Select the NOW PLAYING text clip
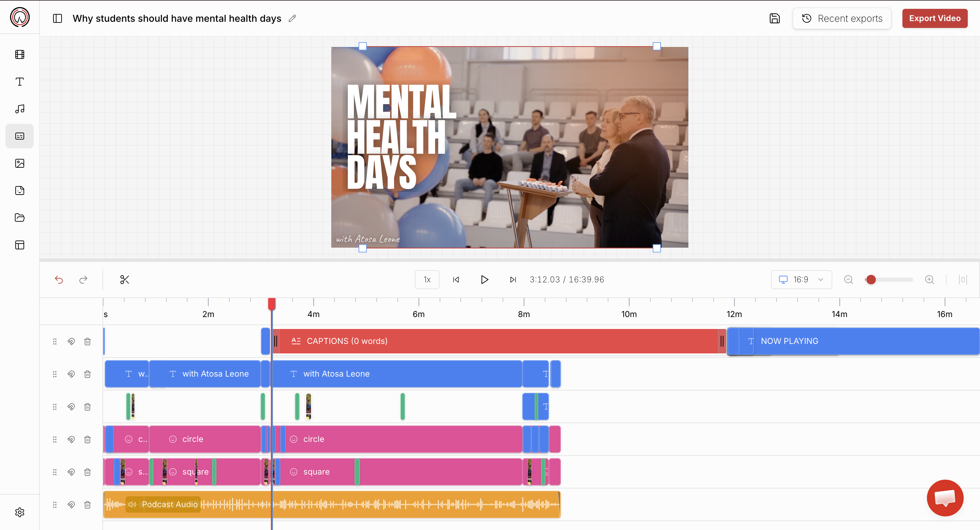Viewport: 980px width, 530px height. [853, 341]
